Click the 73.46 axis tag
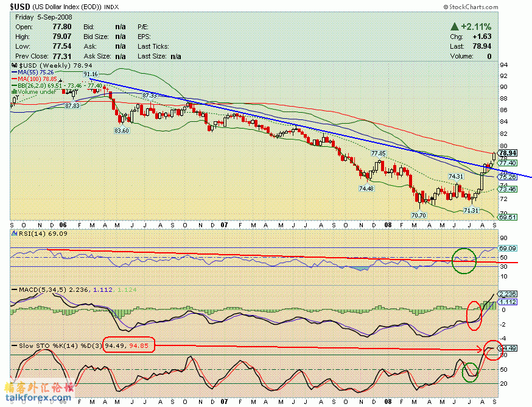This screenshot has height=407, width=532. (x=508, y=189)
